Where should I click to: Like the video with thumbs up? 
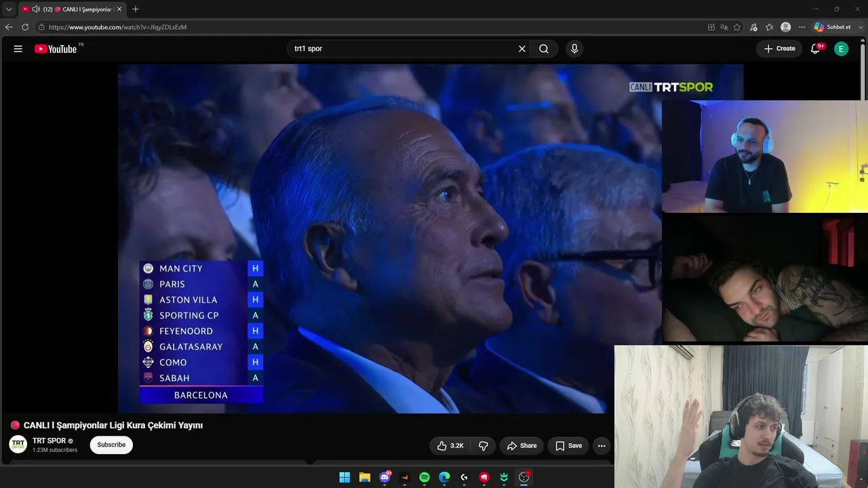click(x=451, y=445)
